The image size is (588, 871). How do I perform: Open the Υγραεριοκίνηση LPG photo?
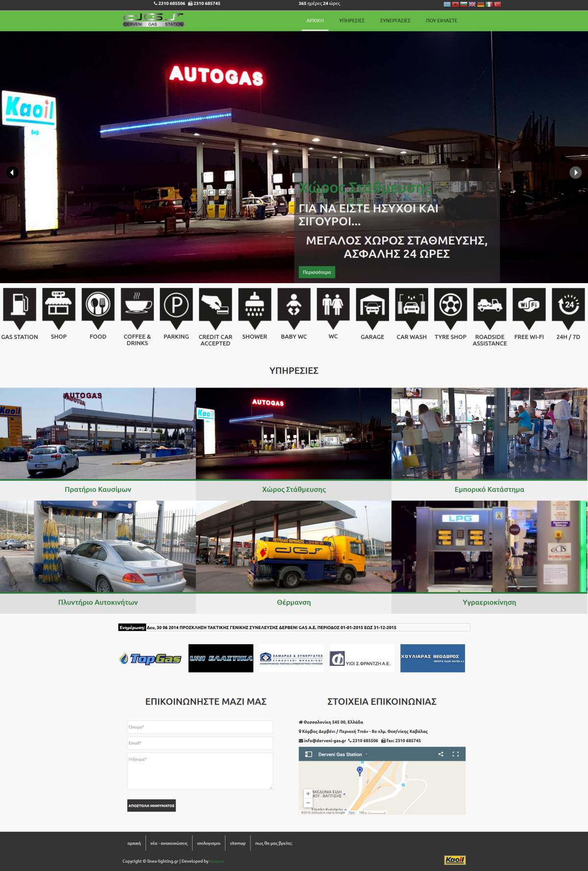pos(490,546)
